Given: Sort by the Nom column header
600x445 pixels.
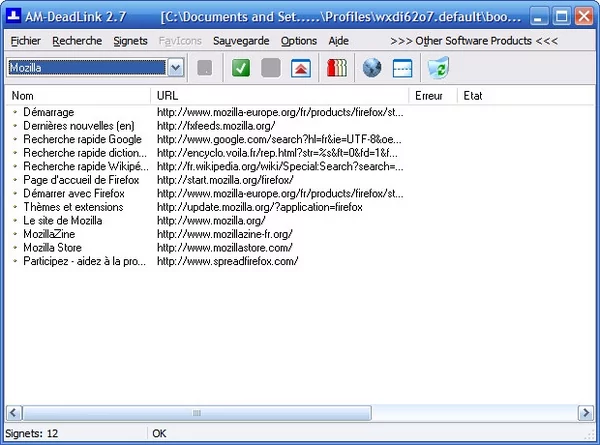Looking at the screenshot, I should click(78, 96).
